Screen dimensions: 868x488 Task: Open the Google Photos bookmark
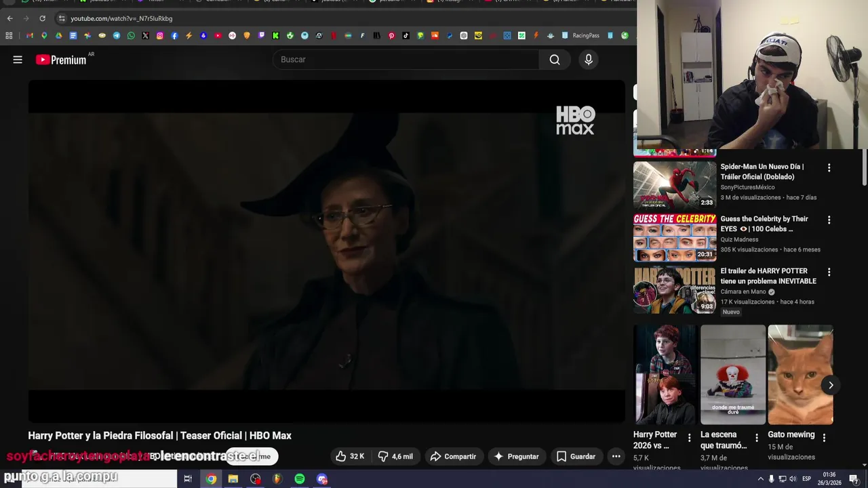[x=87, y=35]
